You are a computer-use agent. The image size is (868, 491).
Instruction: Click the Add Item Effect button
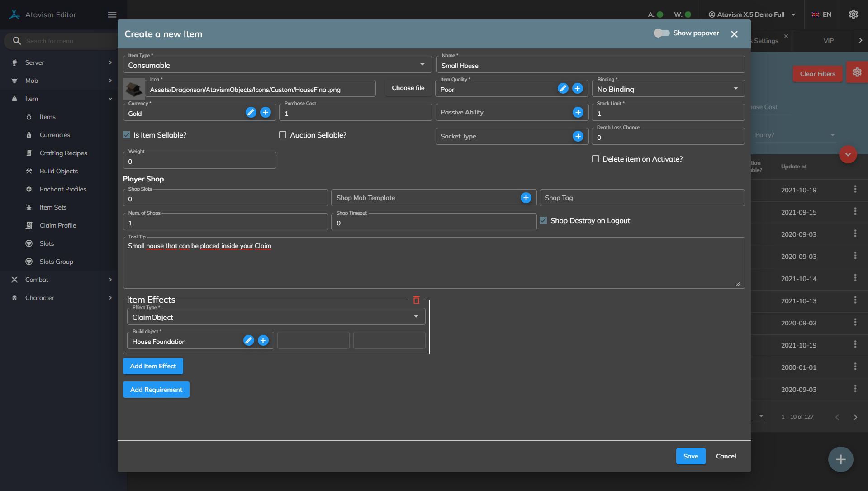coord(153,366)
